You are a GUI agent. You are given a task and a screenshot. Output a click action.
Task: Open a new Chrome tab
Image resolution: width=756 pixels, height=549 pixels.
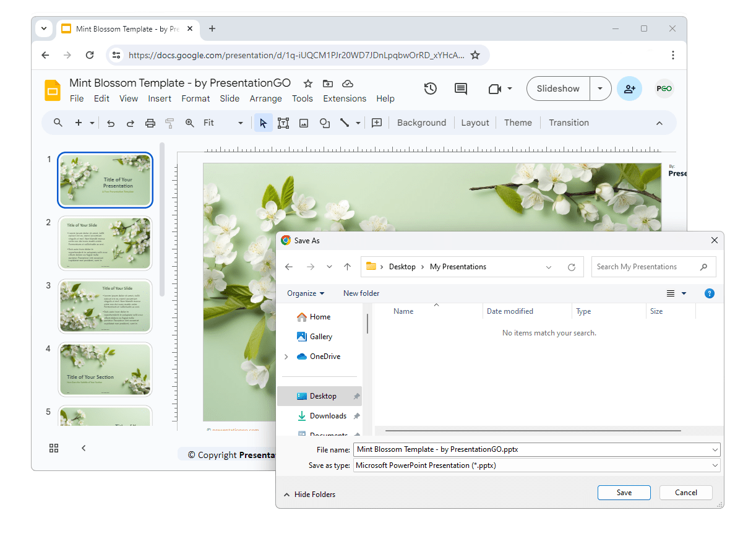[x=212, y=28]
